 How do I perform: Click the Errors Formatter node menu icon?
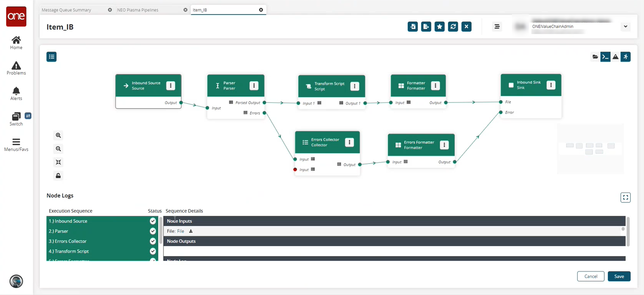pos(444,145)
